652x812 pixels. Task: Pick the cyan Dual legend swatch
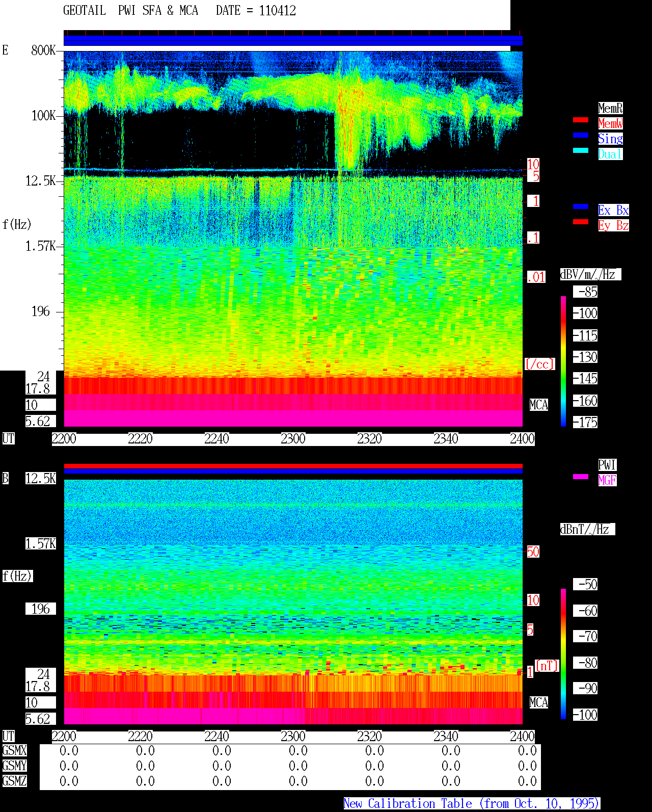(581, 151)
